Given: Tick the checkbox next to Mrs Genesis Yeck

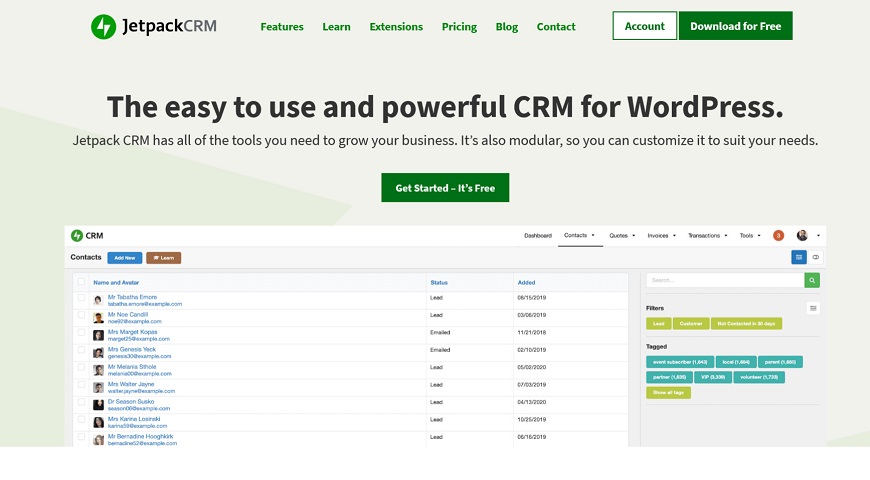Looking at the screenshot, I should (81, 351).
